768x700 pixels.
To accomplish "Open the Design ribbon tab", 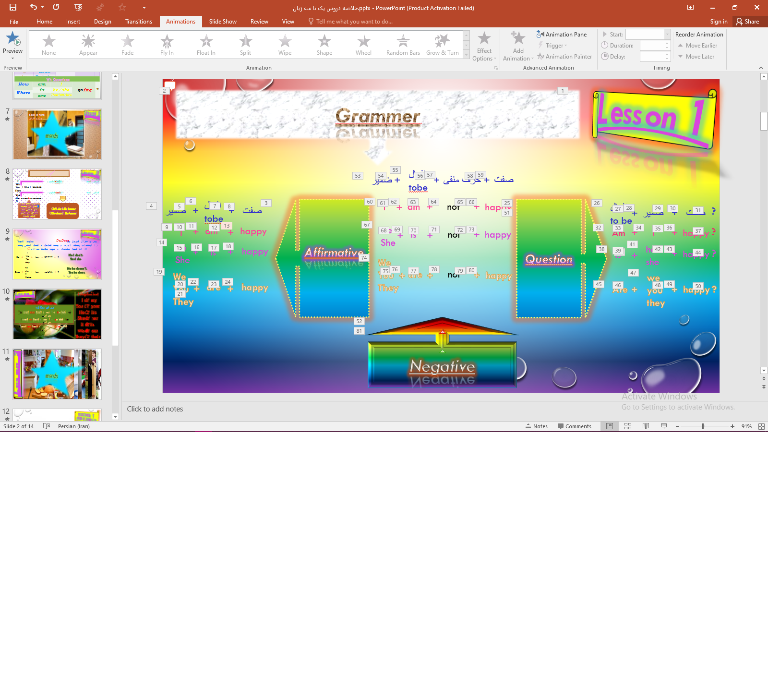I will 102,22.
